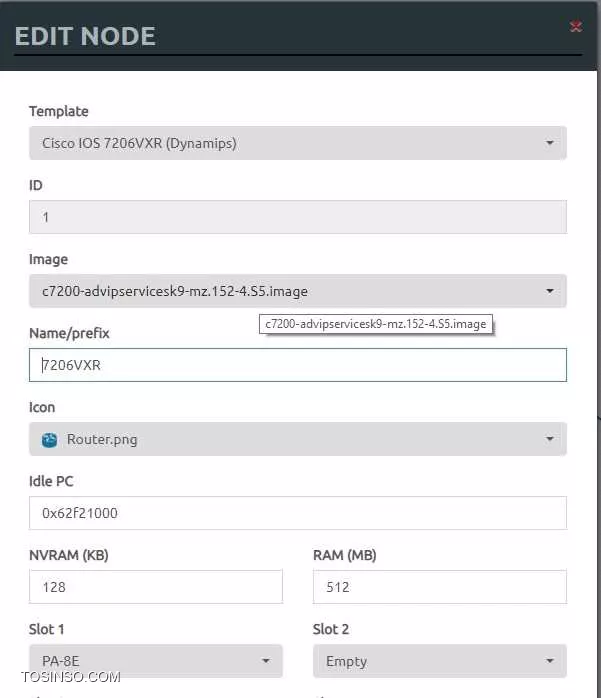
Task: Click the EDIT NODE heading
Action: [x=85, y=36]
